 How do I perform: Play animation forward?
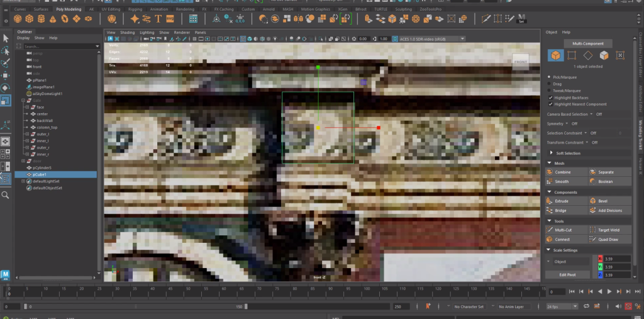609,291
